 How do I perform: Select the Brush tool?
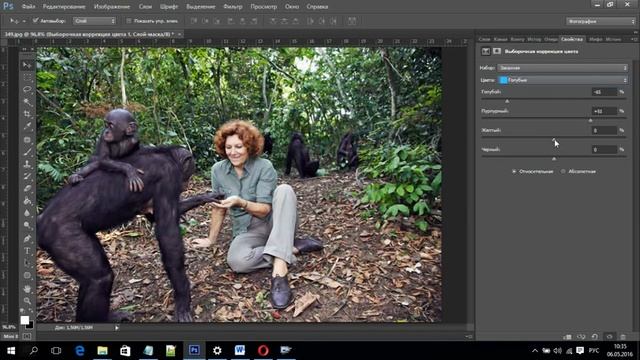click(x=27, y=151)
